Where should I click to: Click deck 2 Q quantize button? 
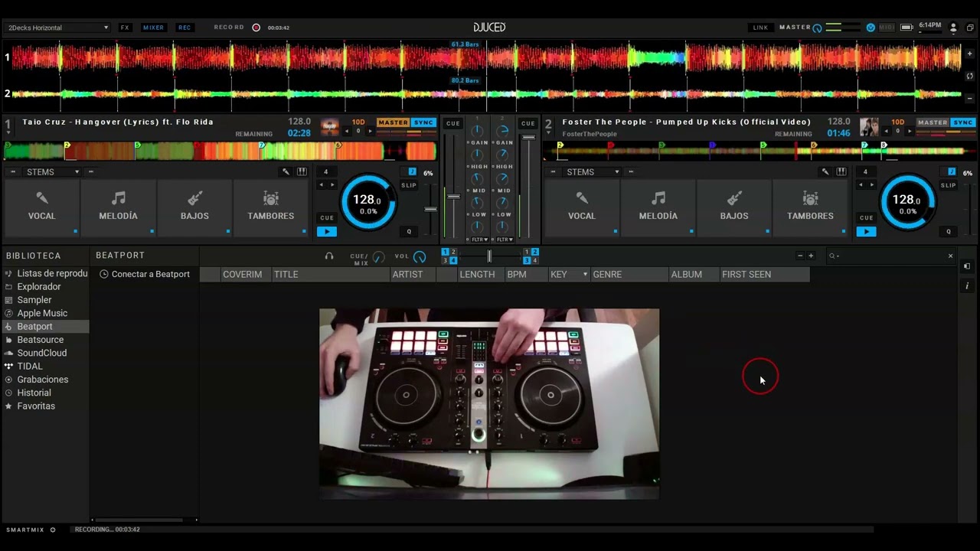(x=949, y=231)
